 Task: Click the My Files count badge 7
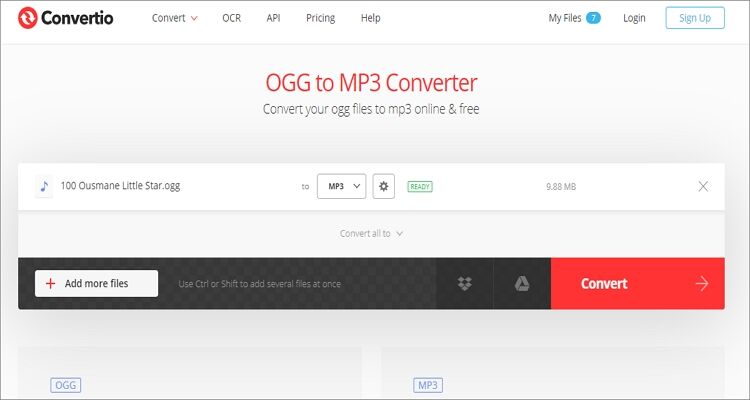tap(593, 18)
